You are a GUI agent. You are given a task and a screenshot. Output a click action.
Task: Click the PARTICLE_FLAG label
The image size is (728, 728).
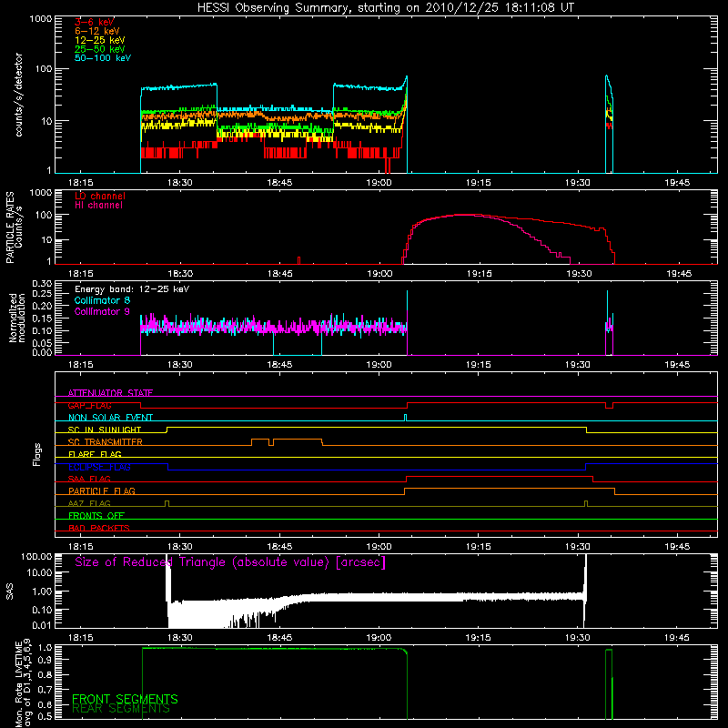[102, 490]
